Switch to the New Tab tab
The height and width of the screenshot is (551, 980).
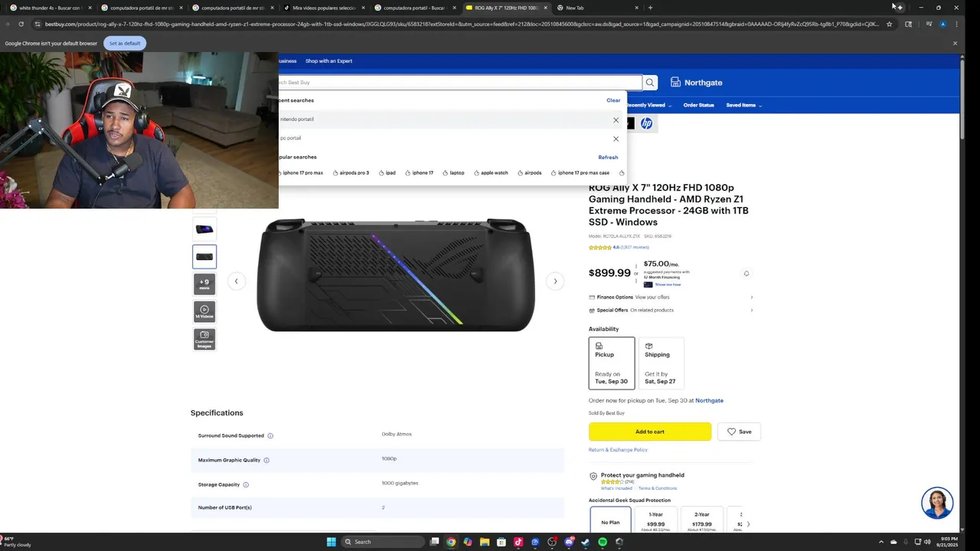[597, 8]
